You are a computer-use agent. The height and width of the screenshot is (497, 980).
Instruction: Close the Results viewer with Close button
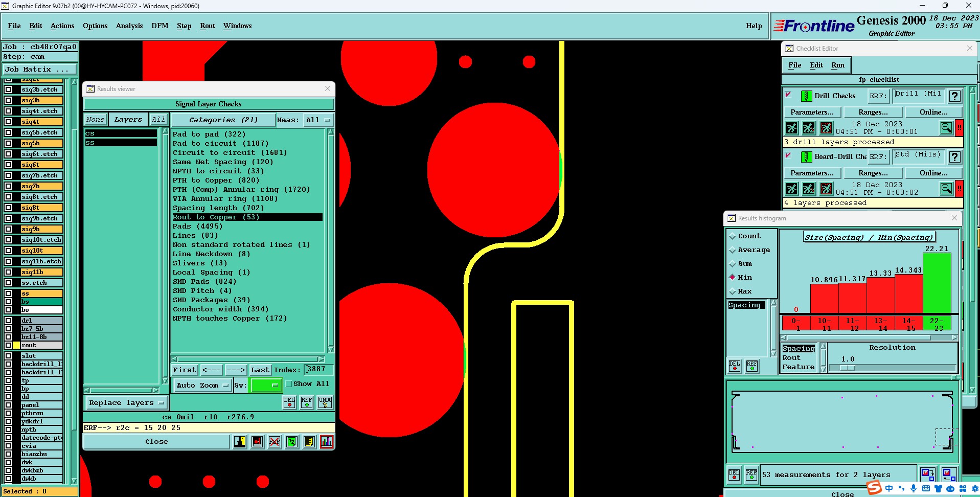coord(156,442)
